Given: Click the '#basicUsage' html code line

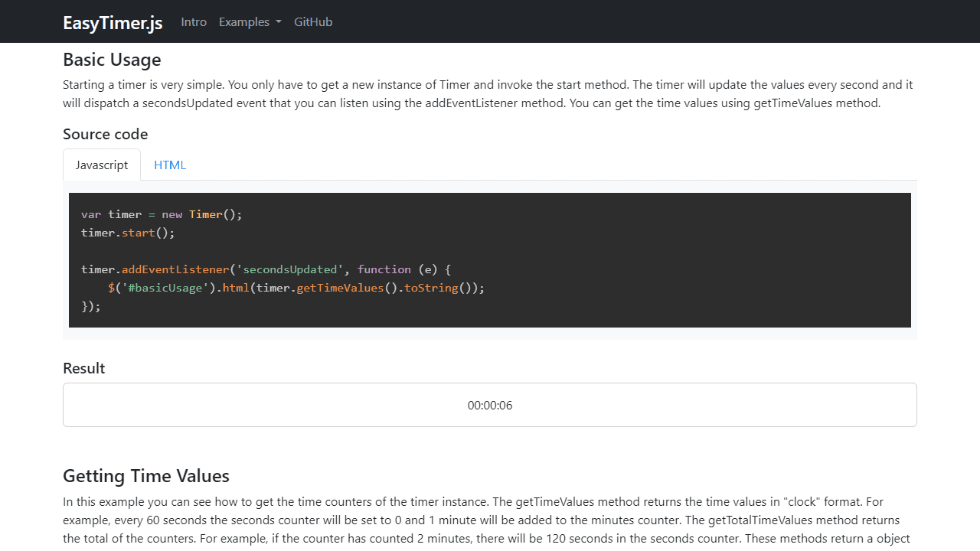Looking at the screenshot, I should [296, 288].
